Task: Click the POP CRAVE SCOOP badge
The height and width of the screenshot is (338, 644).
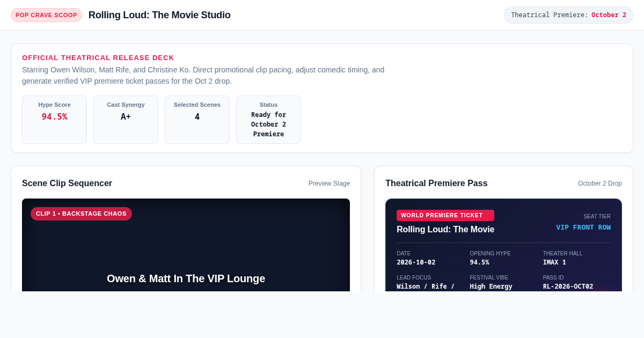Action: (x=46, y=15)
